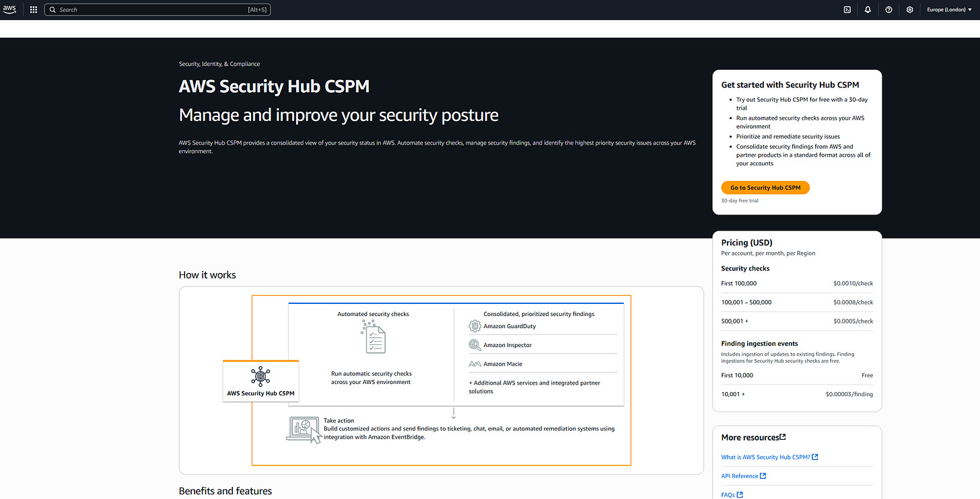Viewport: 980px width, 499px height.
Task: Click the More resources heading
Action: pyautogui.click(x=750, y=437)
